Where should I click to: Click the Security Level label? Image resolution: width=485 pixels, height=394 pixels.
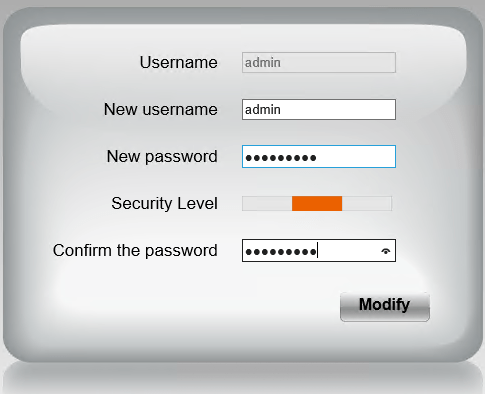[164, 203]
